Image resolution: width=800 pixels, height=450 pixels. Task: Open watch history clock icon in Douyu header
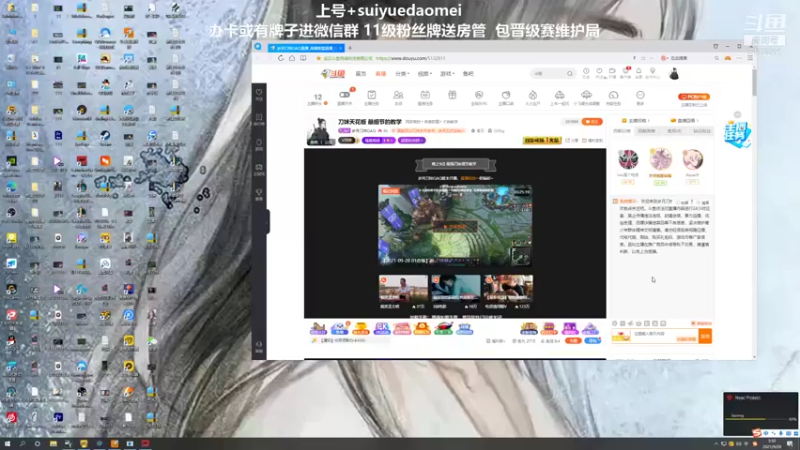coord(586,73)
